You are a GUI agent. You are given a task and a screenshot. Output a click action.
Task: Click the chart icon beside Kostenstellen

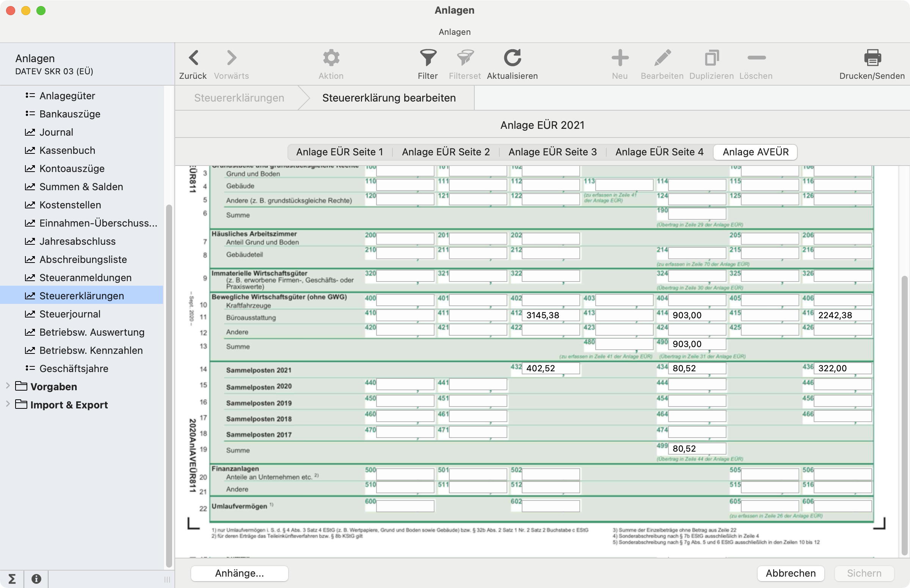(x=30, y=205)
